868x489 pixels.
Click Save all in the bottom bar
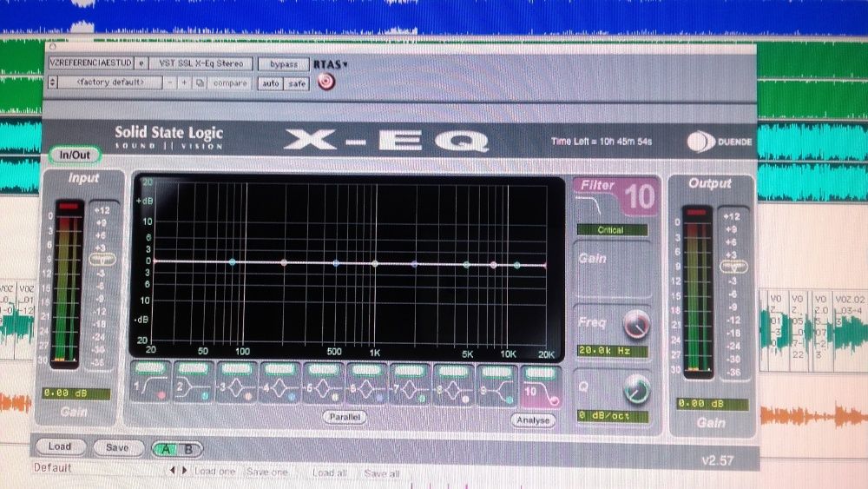tap(381, 473)
